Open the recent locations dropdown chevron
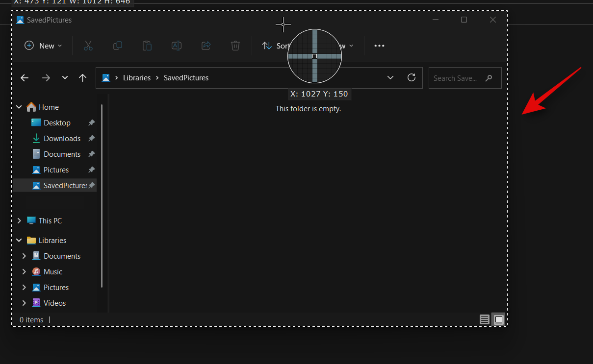This screenshot has height=364, width=593. [x=65, y=78]
